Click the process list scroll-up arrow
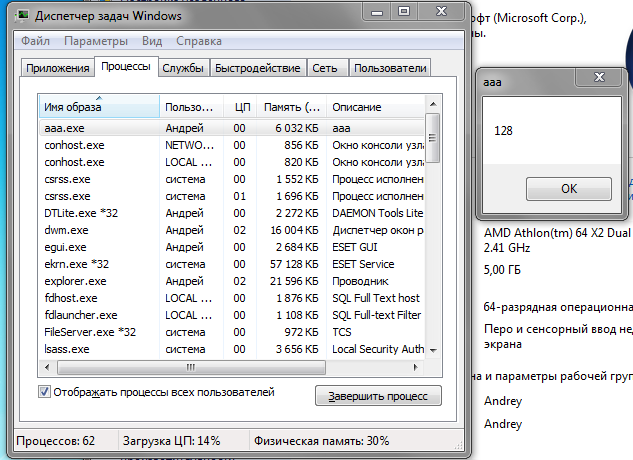 click(433, 104)
